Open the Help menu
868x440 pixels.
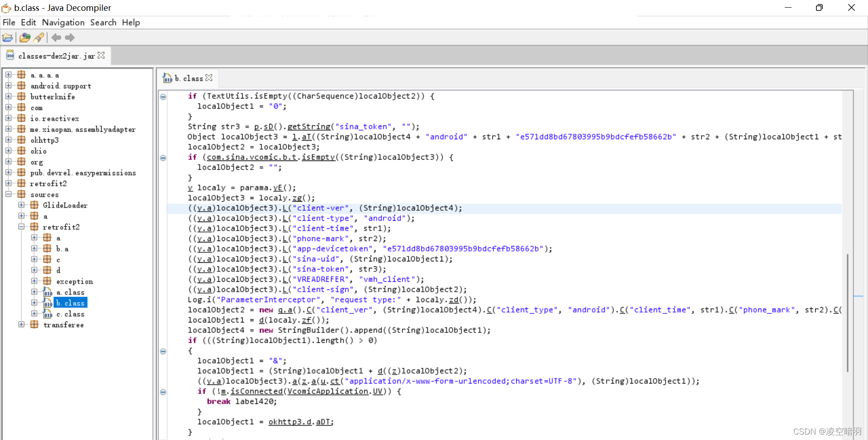[x=131, y=23]
